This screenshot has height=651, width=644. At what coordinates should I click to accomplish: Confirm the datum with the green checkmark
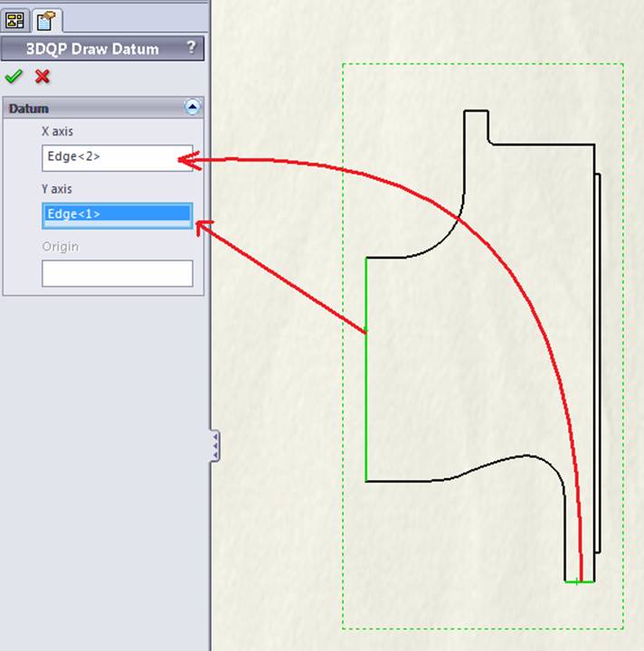(14, 78)
